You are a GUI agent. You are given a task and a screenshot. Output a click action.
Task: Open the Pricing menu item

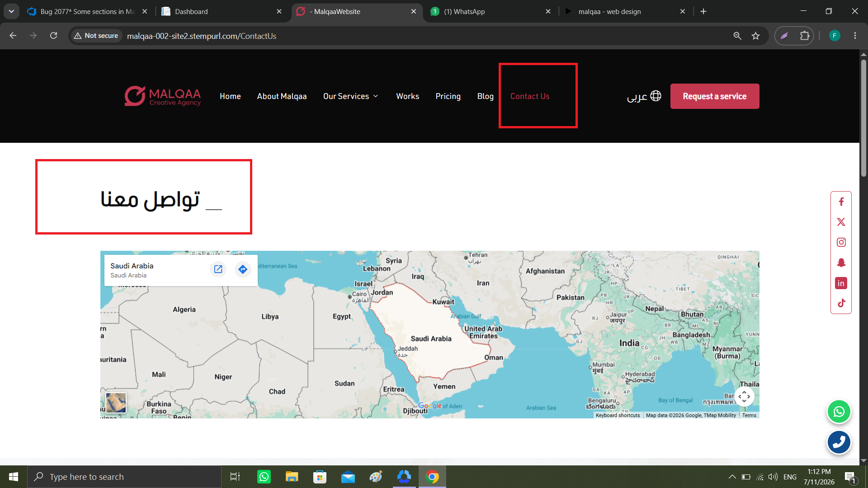448,96
